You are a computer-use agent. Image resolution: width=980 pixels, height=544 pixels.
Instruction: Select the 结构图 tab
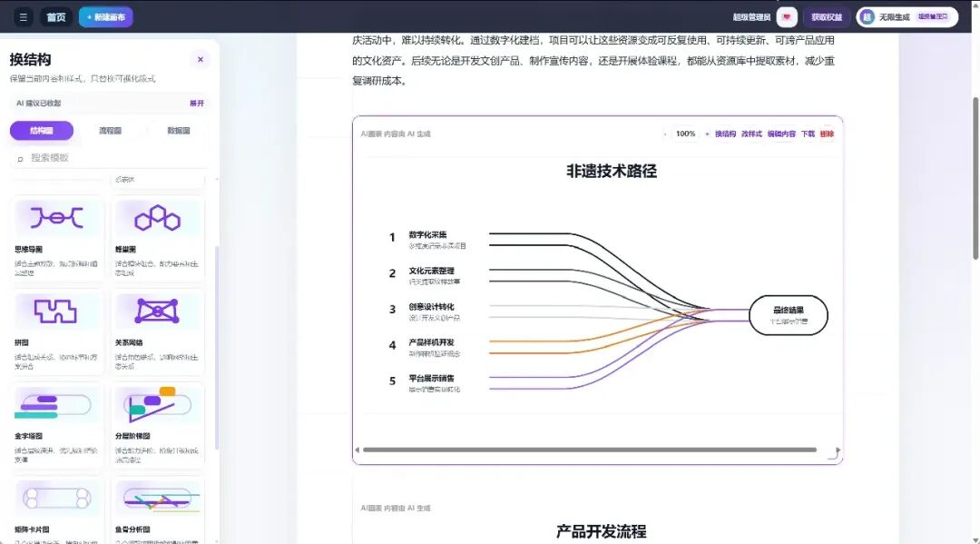41,131
